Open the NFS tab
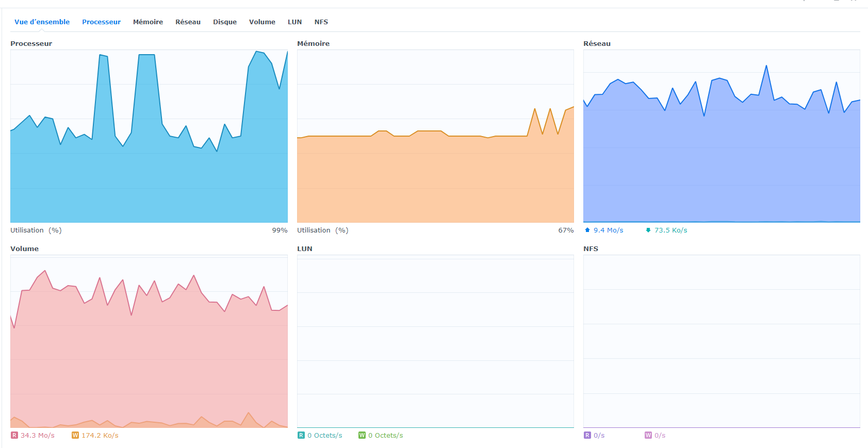 321,22
